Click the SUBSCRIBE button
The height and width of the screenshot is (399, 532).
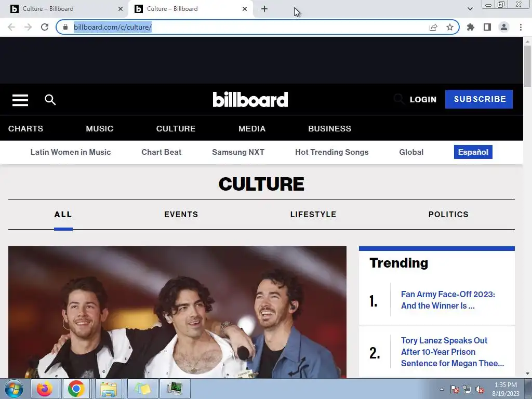[x=479, y=99]
